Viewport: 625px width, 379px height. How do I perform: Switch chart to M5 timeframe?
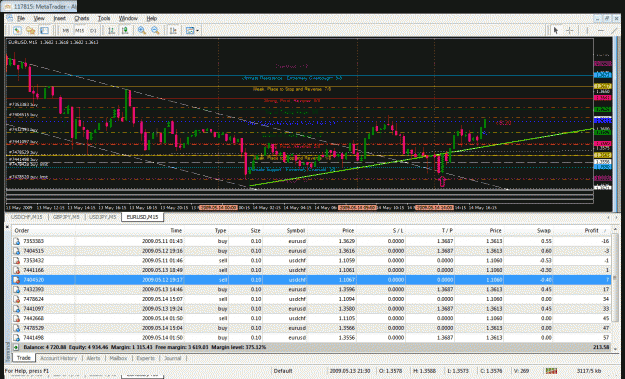tap(66, 30)
